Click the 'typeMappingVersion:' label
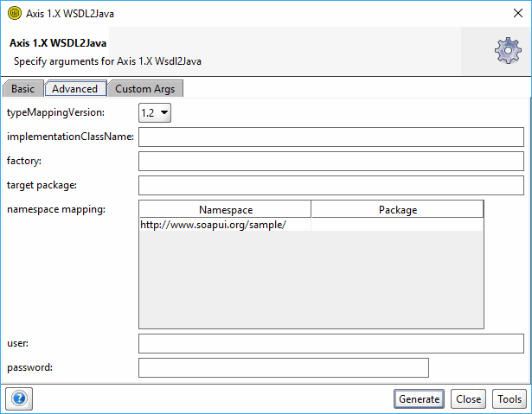 pyautogui.click(x=55, y=112)
